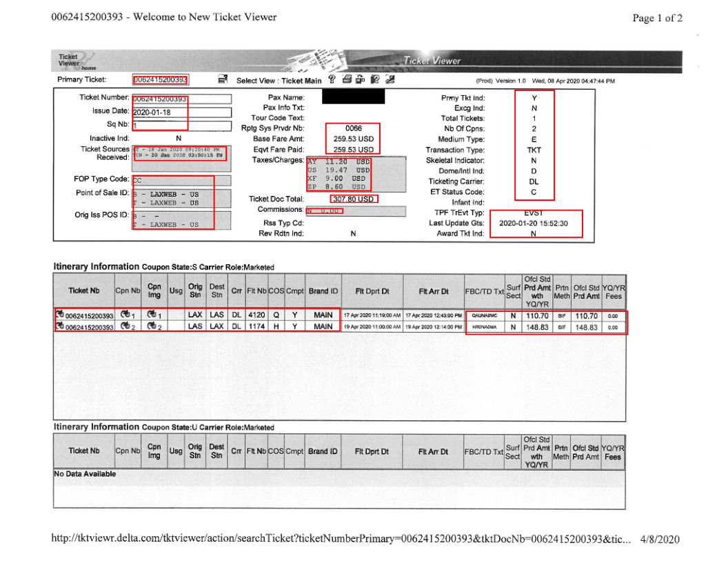View coupon image icon for coupon 2

(x=151, y=327)
